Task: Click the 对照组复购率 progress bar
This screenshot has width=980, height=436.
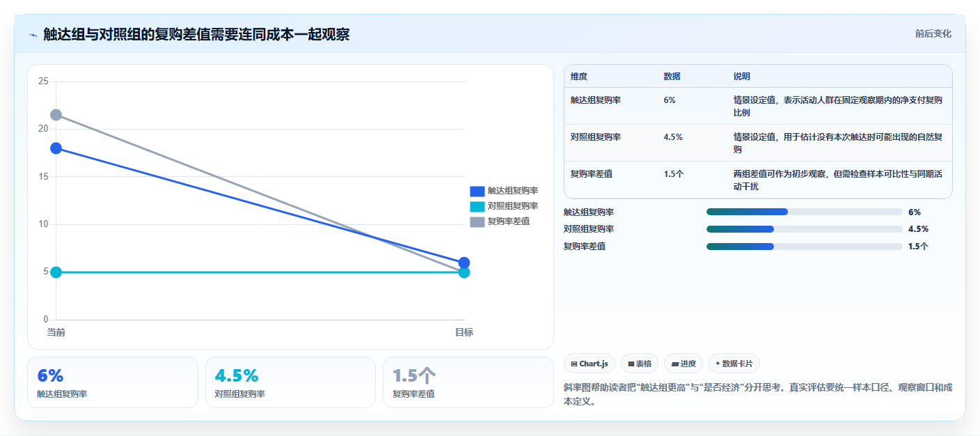Action: [804, 229]
